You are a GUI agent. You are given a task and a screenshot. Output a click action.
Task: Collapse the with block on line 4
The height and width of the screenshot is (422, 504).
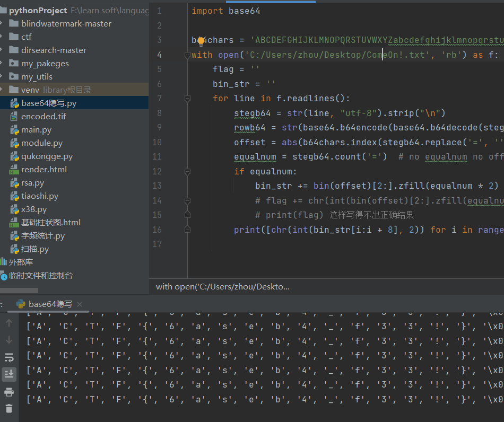188,55
